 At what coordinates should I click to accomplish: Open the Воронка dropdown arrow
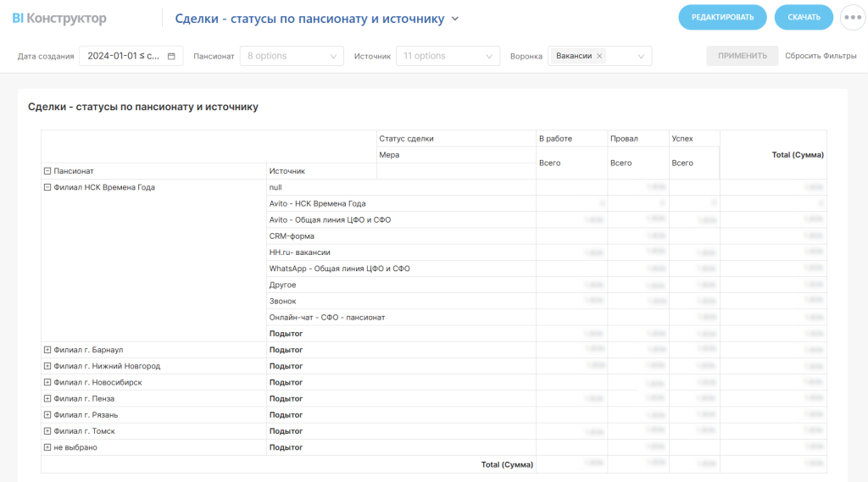pyautogui.click(x=641, y=56)
